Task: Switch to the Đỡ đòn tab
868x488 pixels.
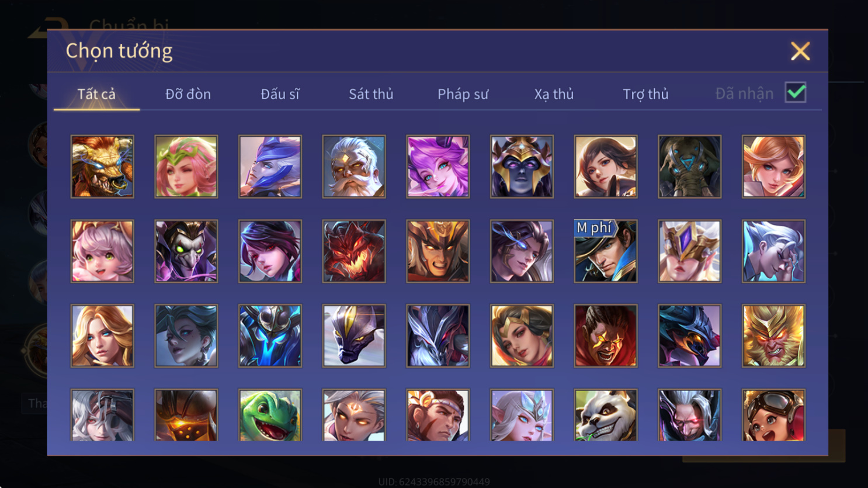Action: coord(188,94)
